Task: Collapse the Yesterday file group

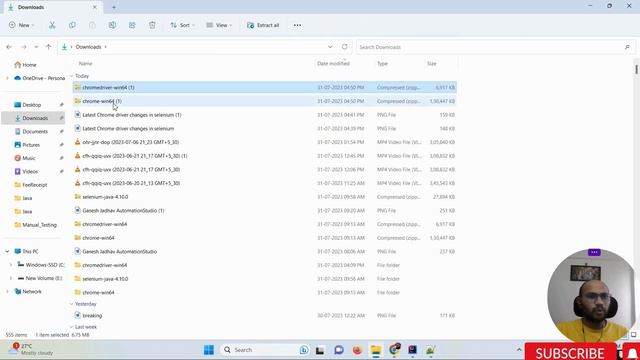Action: point(71,304)
